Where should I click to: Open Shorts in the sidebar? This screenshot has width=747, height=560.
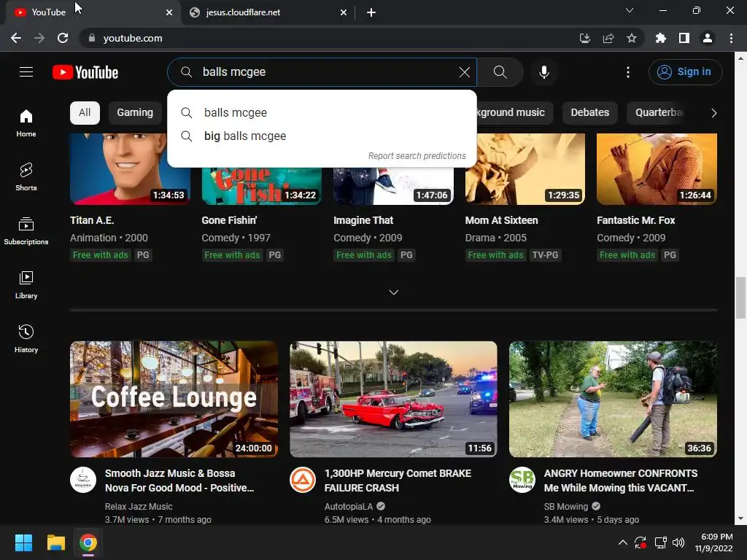tap(26, 176)
